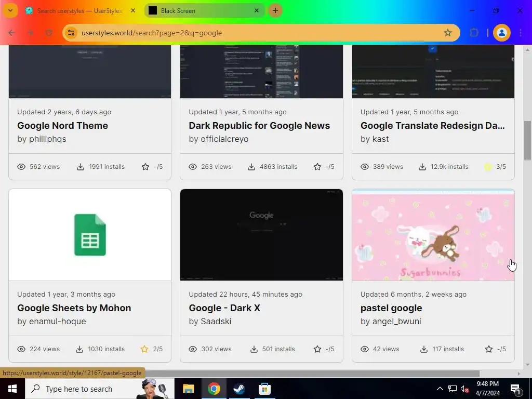The height and width of the screenshot is (399, 532).
Task: Open Google Sheets by Mohon style
Action: 74,308
